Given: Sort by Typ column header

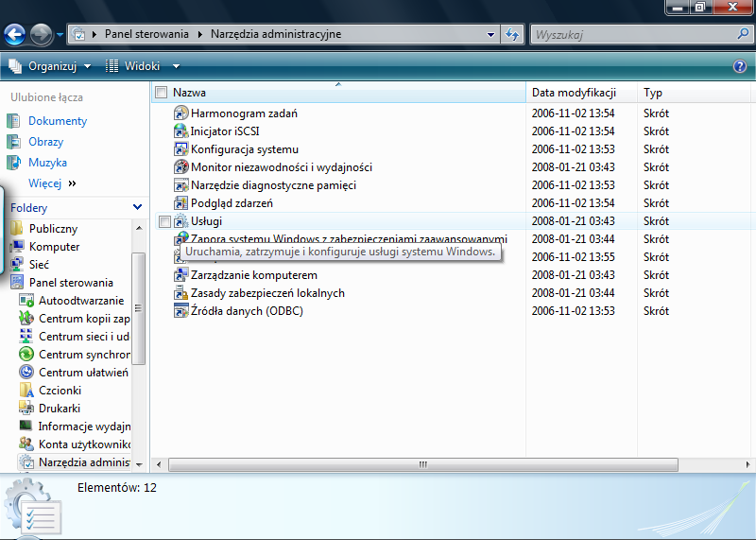Looking at the screenshot, I should point(653,93).
